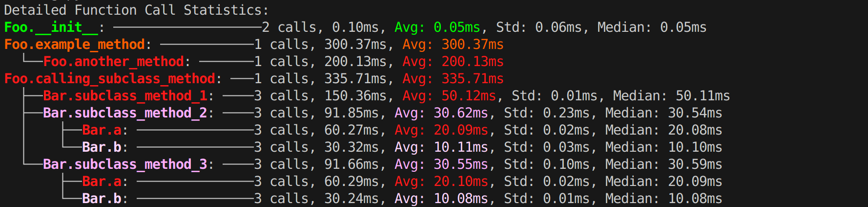Viewport: 868px width, 207px height.
Task: Click the green 0.05ms average value
Action: pyautogui.click(x=457, y=27)
